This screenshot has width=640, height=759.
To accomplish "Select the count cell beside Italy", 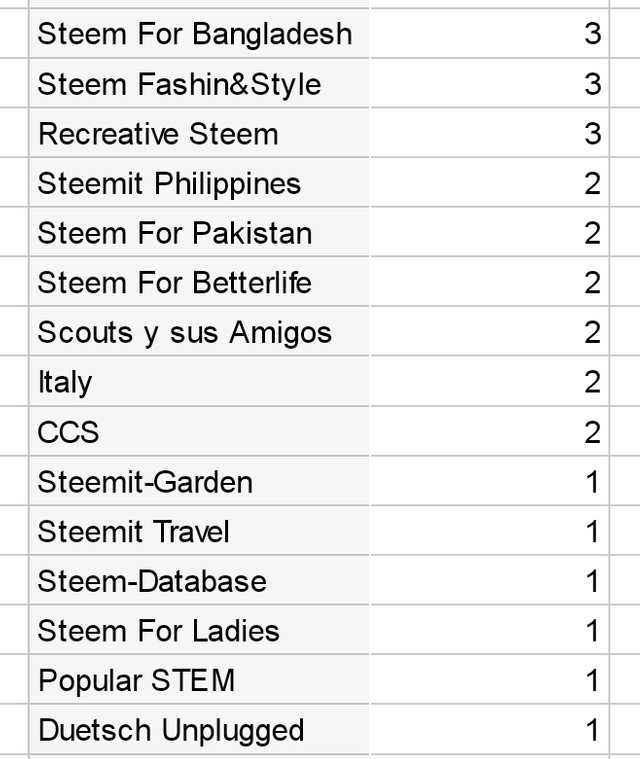I will tap(489, 382).
